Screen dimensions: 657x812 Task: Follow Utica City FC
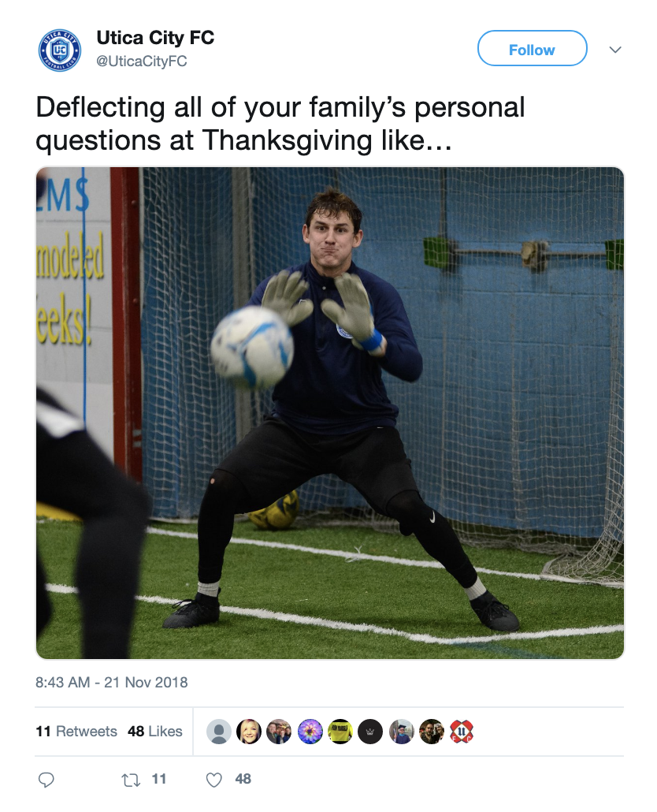[x=532, y=48]
